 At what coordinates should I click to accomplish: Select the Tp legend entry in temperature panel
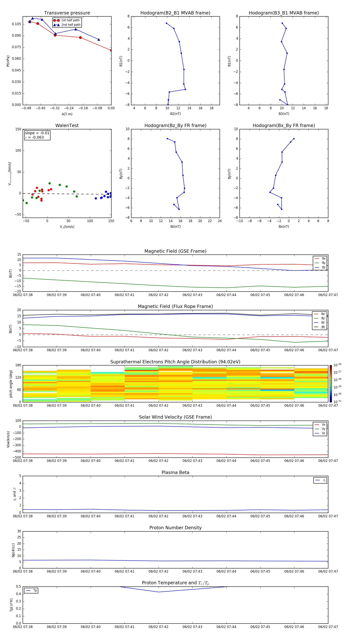[31, 591]
